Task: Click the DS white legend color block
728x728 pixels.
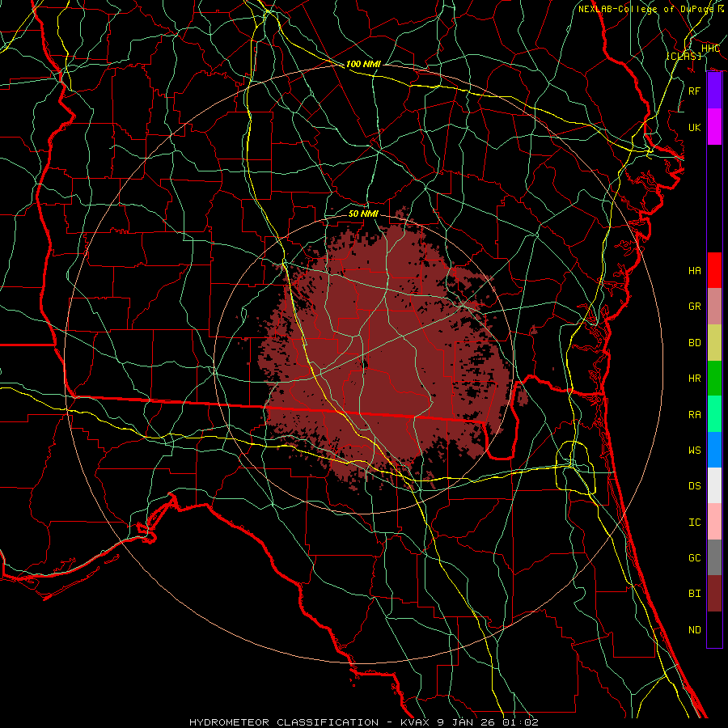Action: click(x=714, y=485)
